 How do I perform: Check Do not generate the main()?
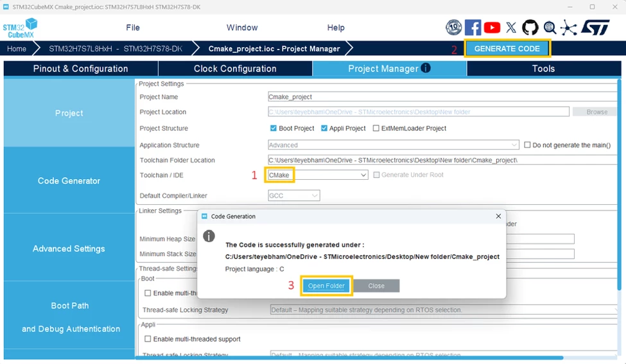click(527, 145)
